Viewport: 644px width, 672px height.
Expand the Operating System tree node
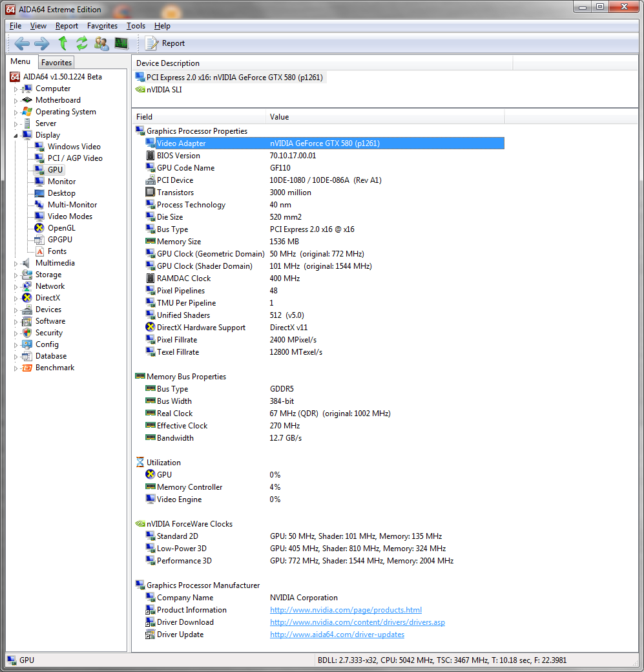(16, 112)
